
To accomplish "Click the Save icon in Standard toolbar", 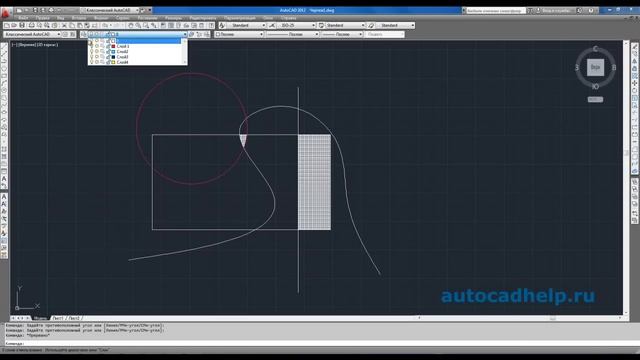I will click(x=22, y=25).
